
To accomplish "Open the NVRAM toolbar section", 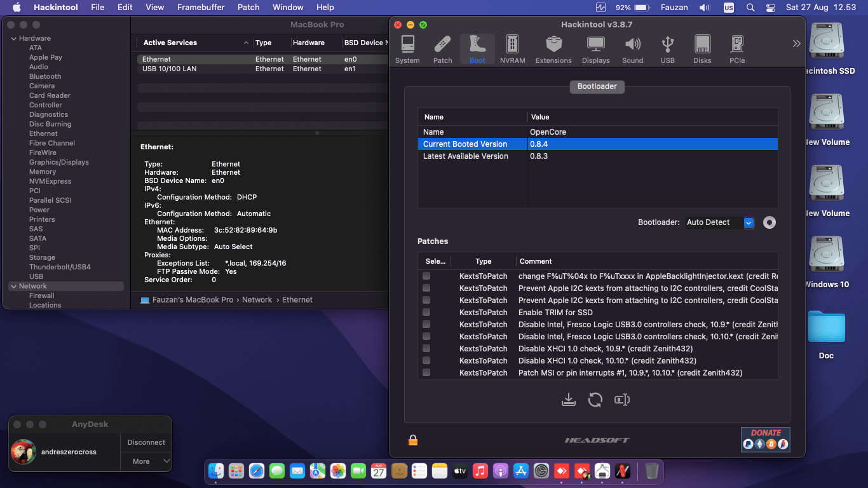I will [512, 49].
